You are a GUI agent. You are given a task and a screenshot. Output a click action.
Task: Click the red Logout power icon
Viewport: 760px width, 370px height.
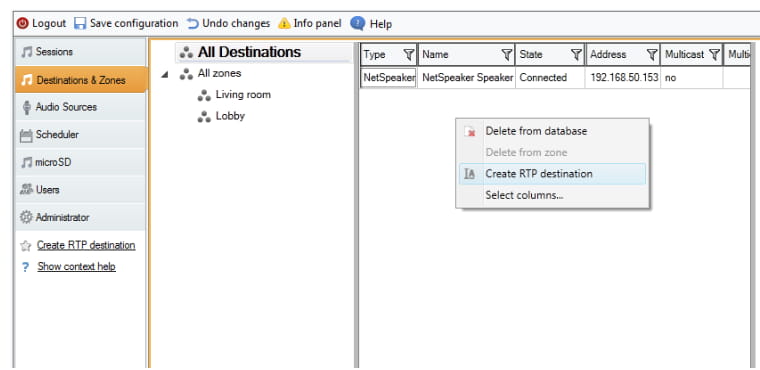pos(23,23)
